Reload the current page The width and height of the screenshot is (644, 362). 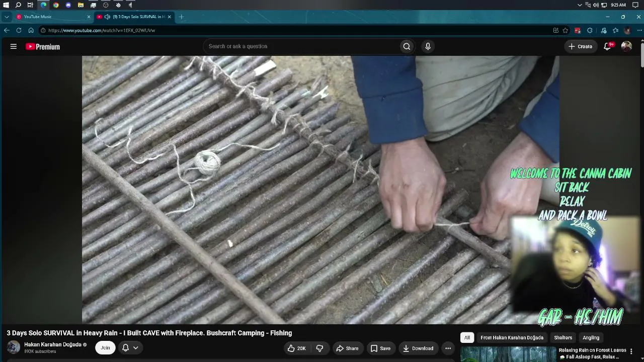coord(19,30)
